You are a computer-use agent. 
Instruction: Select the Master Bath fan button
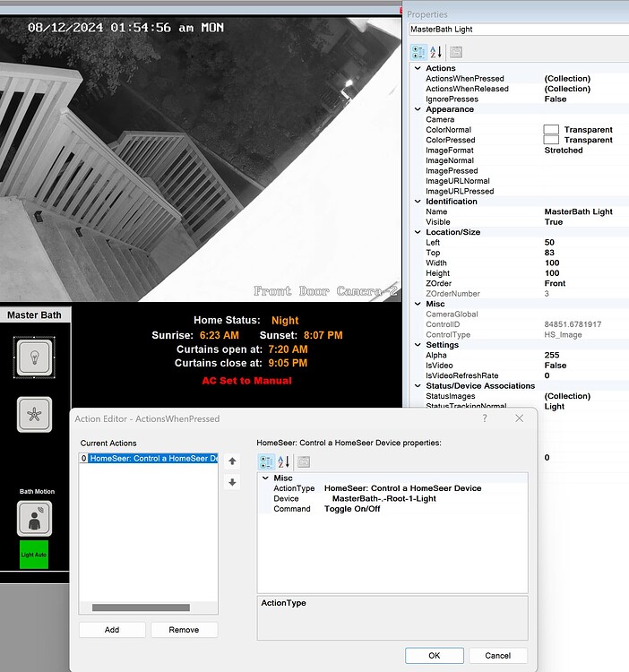pyautogui.click(x=34, y=415)
